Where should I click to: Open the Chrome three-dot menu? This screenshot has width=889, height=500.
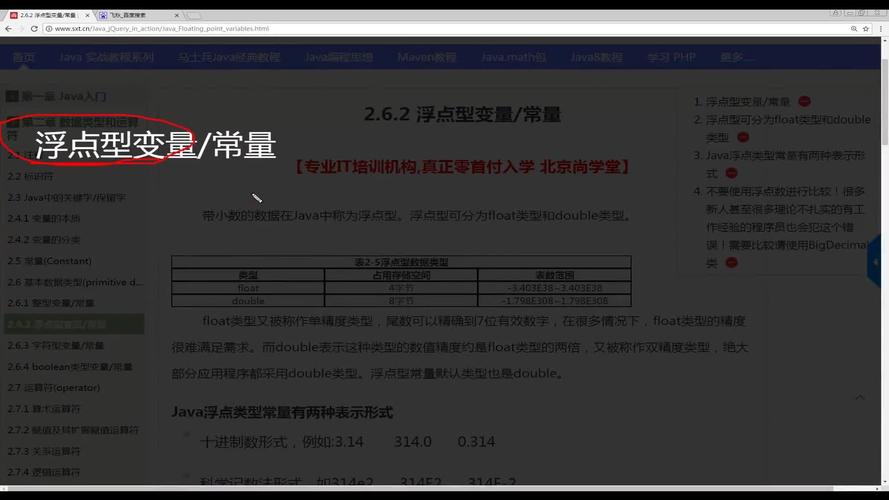(880, 28)
